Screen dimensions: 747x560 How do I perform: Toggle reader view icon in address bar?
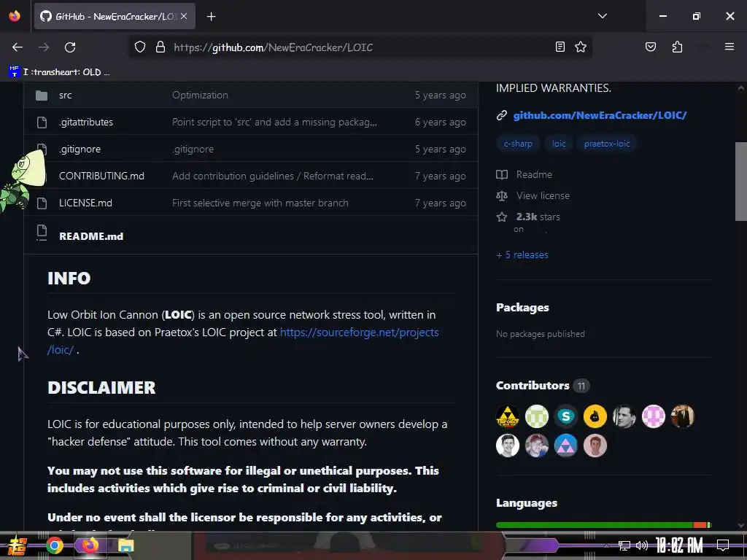pyautogui.click(x=560, y=47)
